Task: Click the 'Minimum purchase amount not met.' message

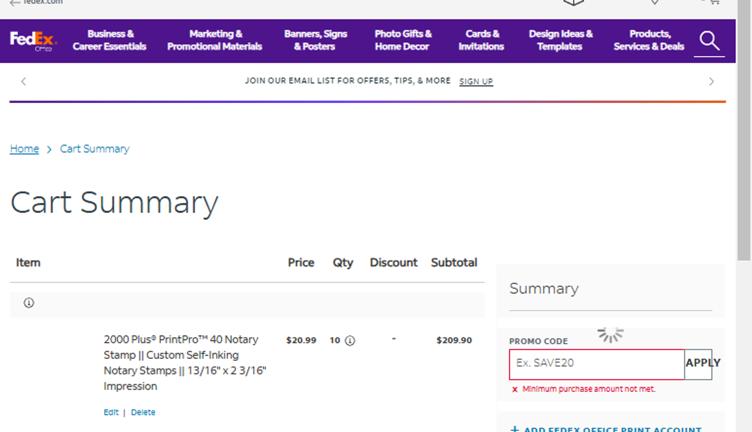Action: pyautogui.click(x=588, y=389)
